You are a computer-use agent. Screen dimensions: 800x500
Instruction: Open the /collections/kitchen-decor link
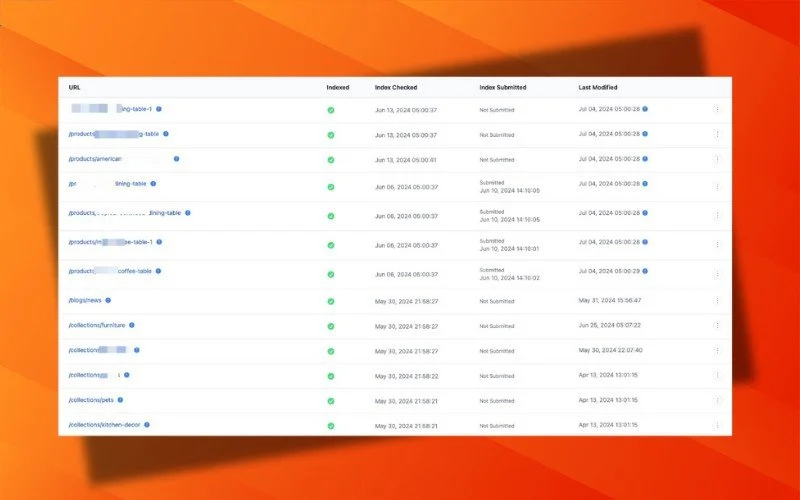[104, 425]
